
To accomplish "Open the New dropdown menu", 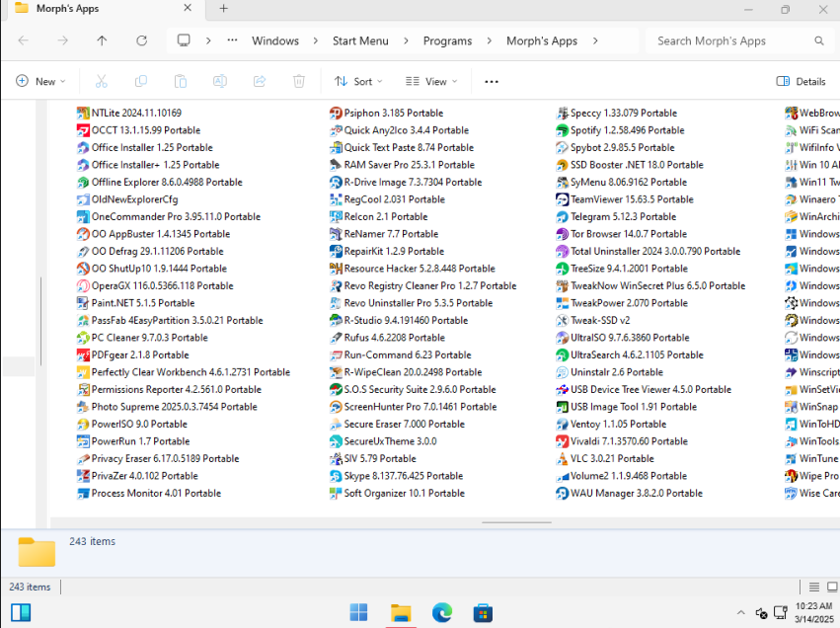I will (x=40, y=81).
